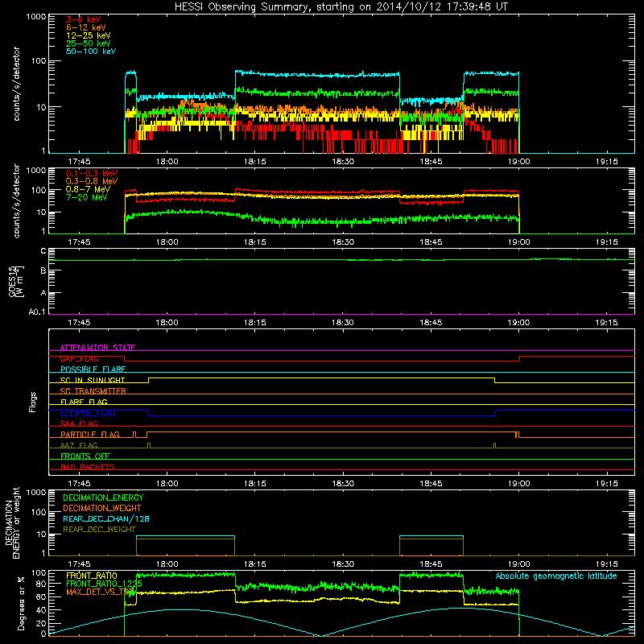Click the 7-20 MeV legend label

[x=87, y=197]
